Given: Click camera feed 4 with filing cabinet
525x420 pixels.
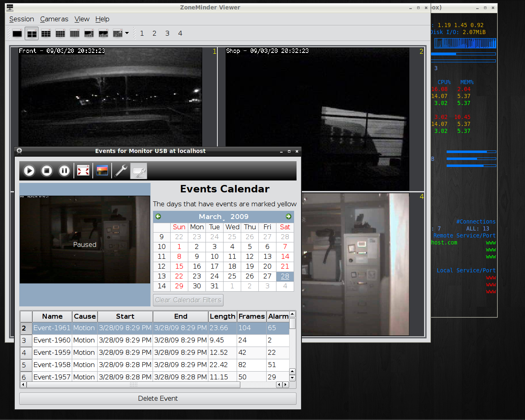Looking at the screenshot, I should tap(355, 264).
